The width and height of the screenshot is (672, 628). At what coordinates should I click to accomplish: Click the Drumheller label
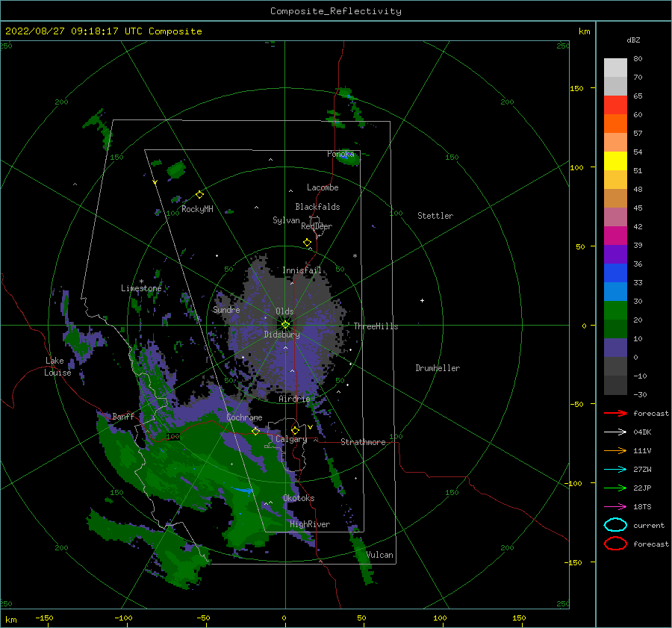pos(438,368)
